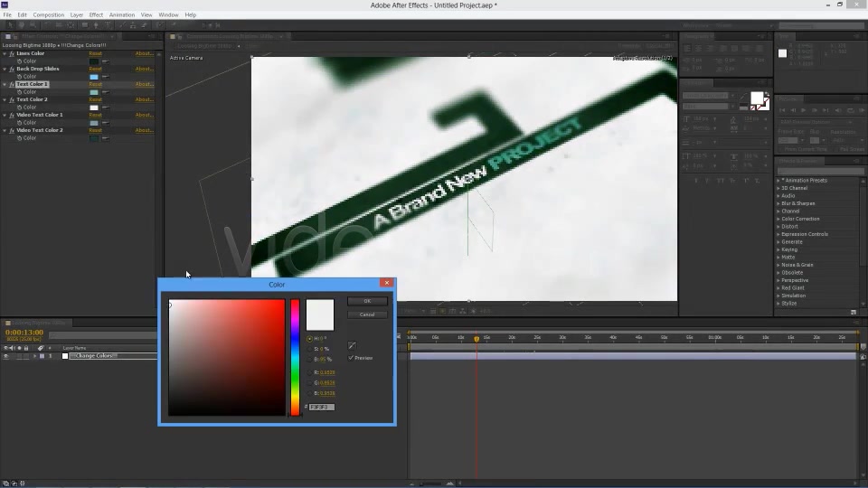Step back one frame in Preview panel
Image resolution: width=868 pixels, height=488 pixels.
[x=793, y=110]
